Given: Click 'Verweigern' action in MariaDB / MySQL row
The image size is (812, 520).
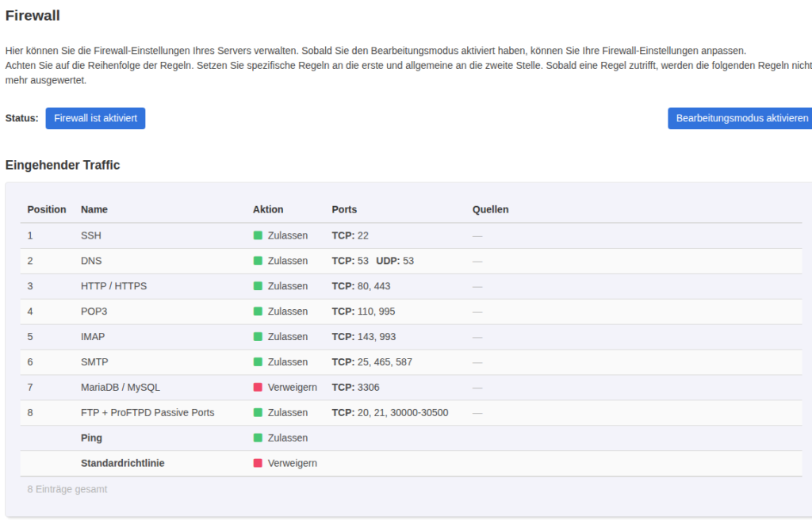Looking at the screenshot, I should 293,387.
